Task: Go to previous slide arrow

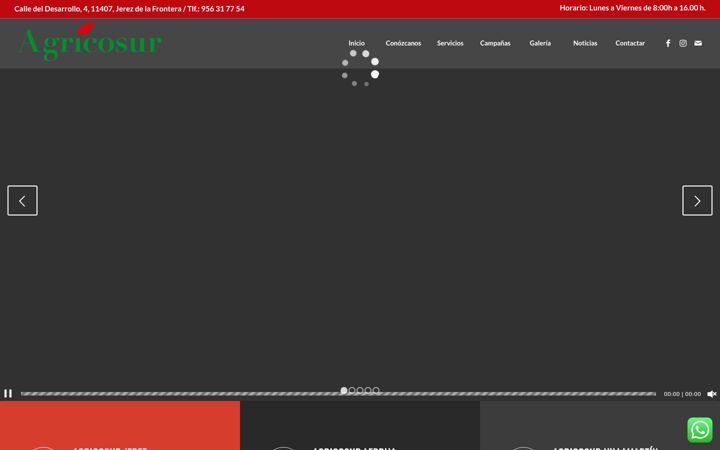Action: [22, 201]
